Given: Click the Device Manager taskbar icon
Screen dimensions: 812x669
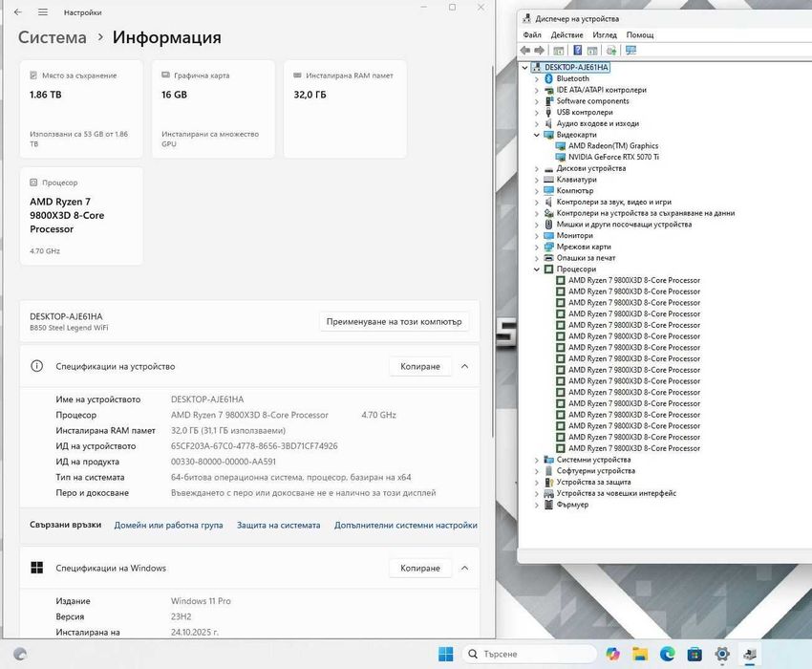Looking at the screenshot, I should tap(749, 654).
